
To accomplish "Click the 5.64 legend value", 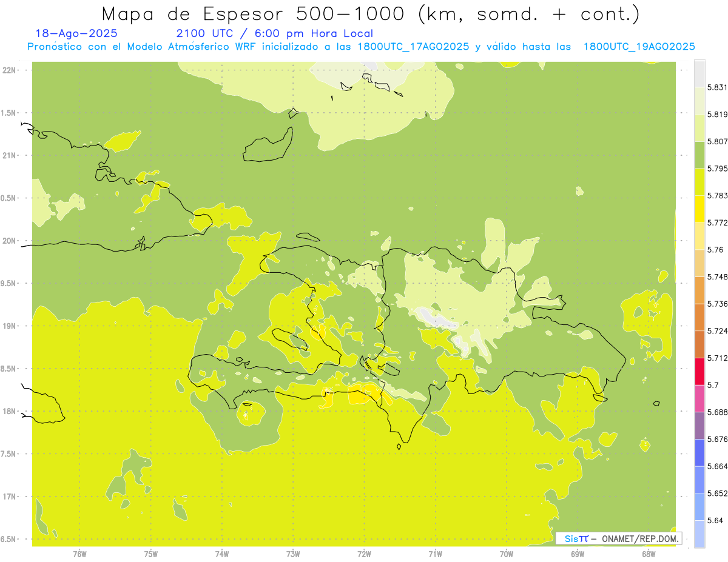I will (x=715, y=520).
